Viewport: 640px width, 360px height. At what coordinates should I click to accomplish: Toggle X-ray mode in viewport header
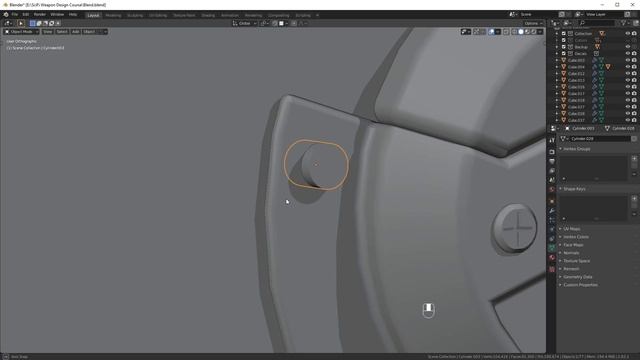pos(506,31)
